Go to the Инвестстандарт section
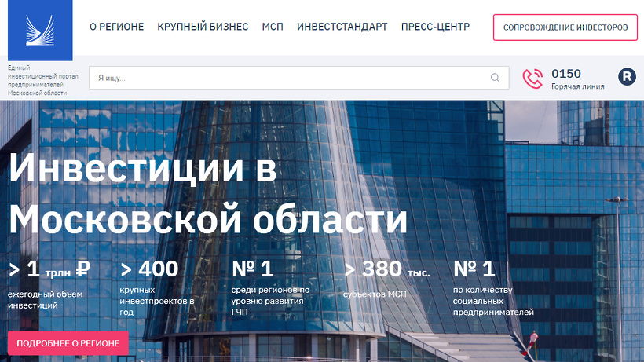Viewport: 644px width, 362px height. click(342, 27)
